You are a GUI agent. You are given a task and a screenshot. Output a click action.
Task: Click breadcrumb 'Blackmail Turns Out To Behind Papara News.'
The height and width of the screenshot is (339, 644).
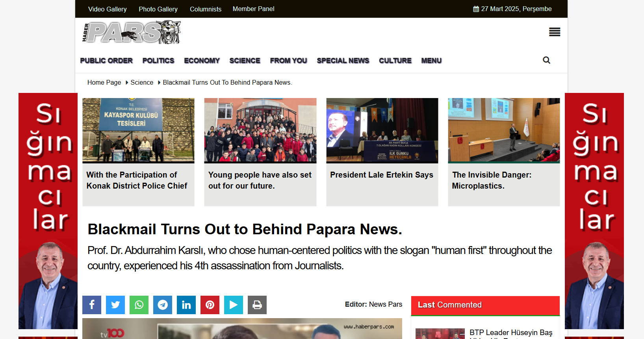click(227, 82)
